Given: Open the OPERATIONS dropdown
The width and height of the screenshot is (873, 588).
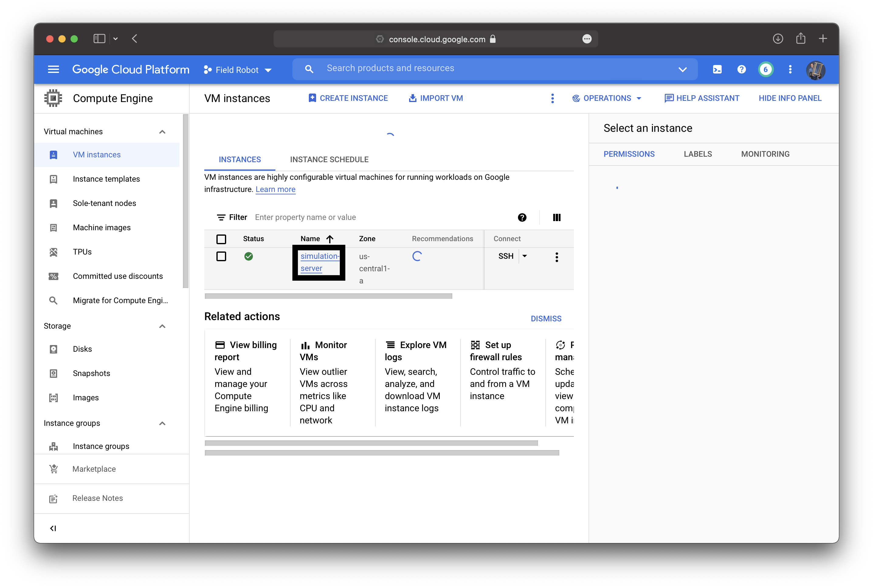Looking at the screenshot, I should [606, 98].
